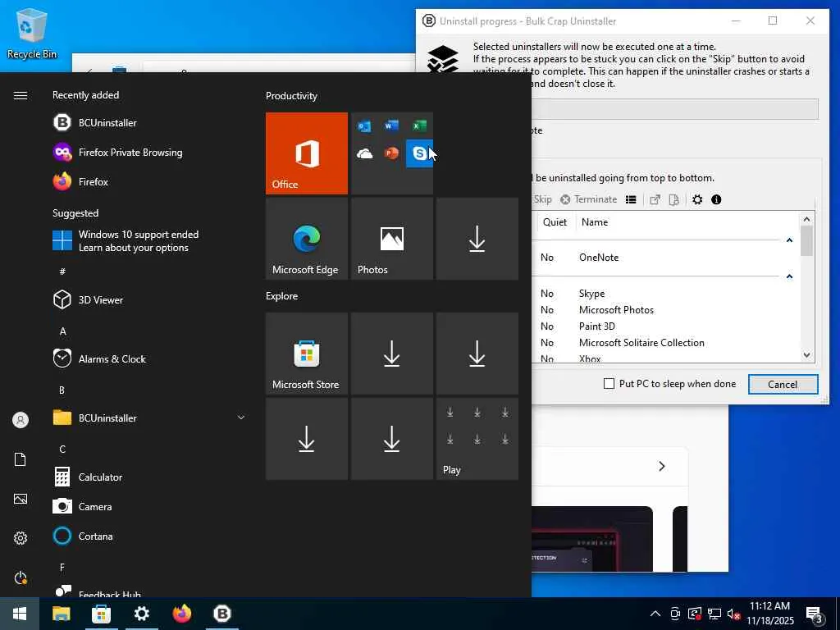Open BCUninstaller from Recently added
This screenshot has height=630, width=840.
95,123
